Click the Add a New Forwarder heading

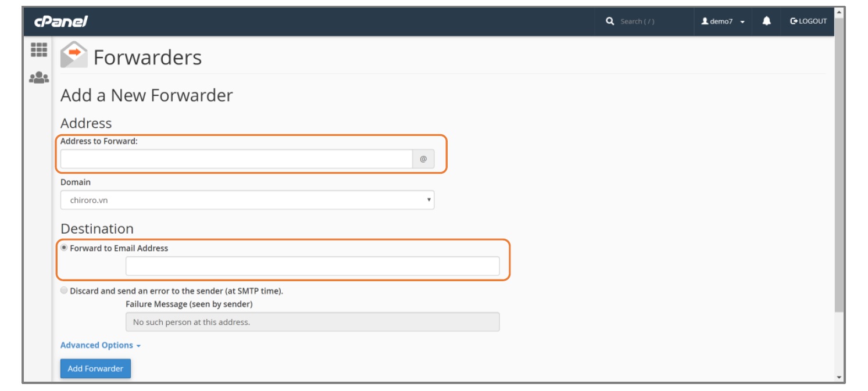[x=147, y=95]
